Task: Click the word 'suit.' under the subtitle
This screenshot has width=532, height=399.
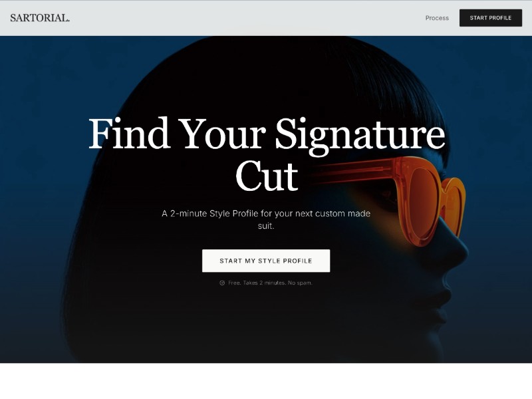Action: tap(266, 225)
